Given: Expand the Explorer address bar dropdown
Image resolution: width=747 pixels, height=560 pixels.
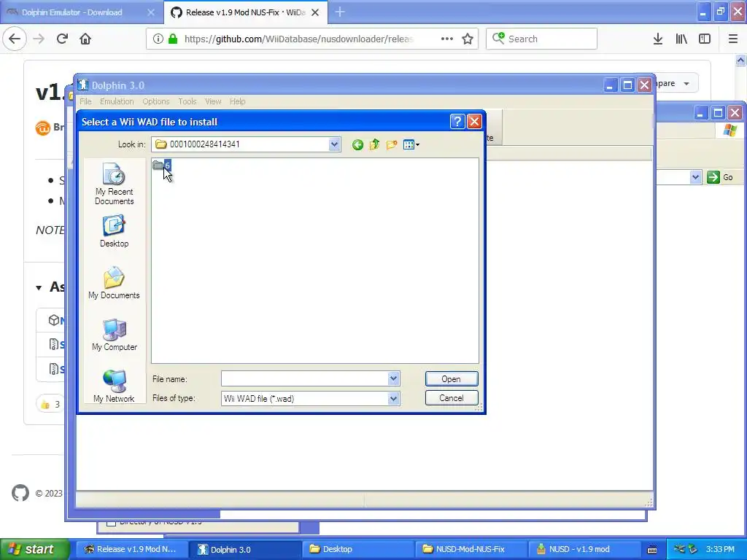Looking at the screenshot, I should click(695, 177).
